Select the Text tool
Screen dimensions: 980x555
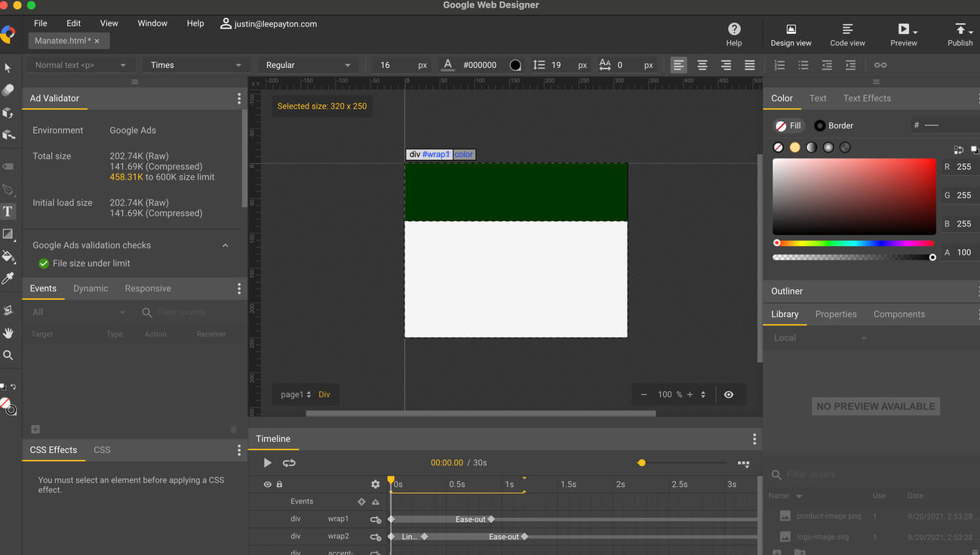click(8, 212)
